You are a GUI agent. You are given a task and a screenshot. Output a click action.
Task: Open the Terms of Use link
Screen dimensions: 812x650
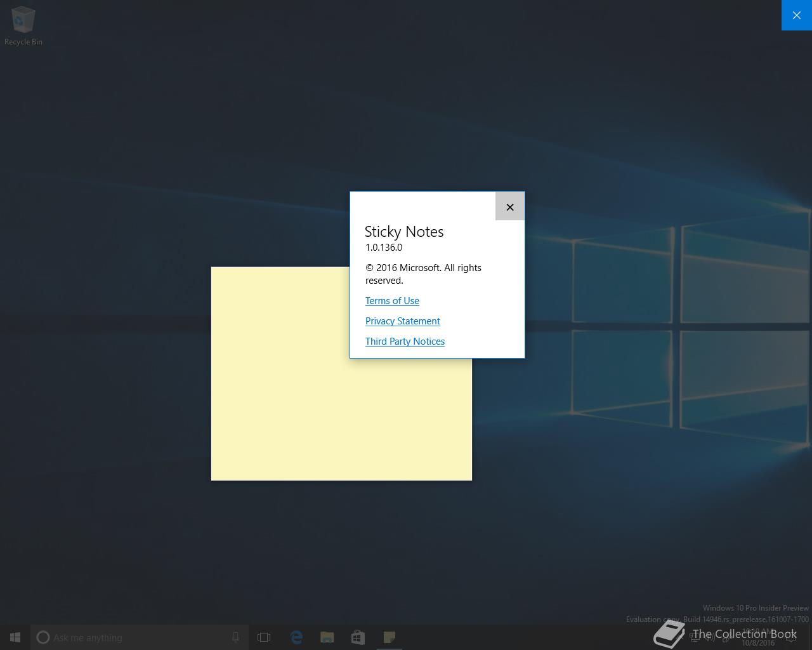click(392, 300)
